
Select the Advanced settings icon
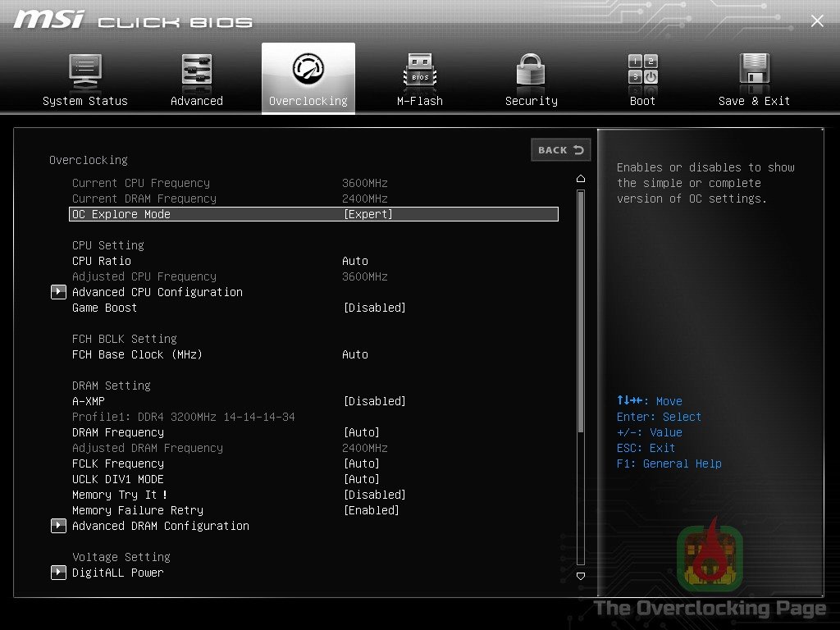pyautogui.click(x=196, y=70)
